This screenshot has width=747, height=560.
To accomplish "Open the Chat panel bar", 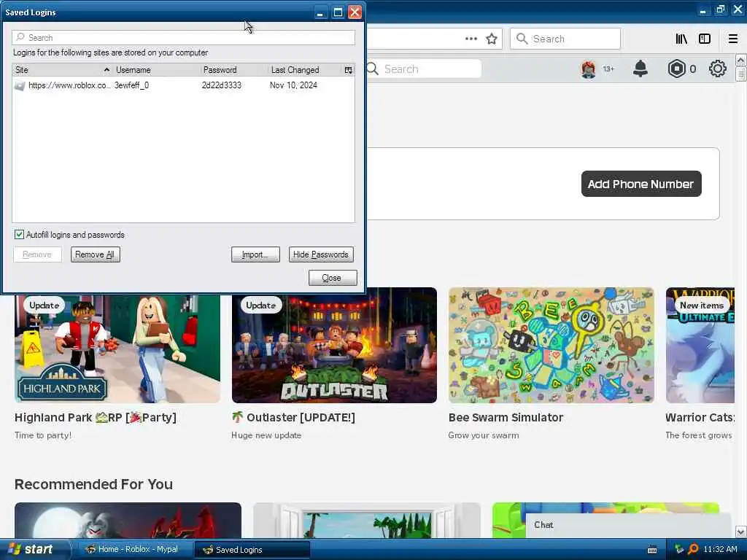I will pyautogui.click(x=628, y=525).
